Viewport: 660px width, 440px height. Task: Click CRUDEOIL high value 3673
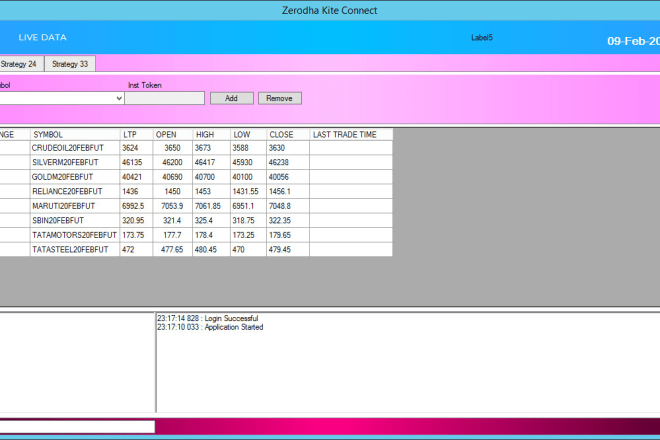pyautogui.click(x=211, y=148)
